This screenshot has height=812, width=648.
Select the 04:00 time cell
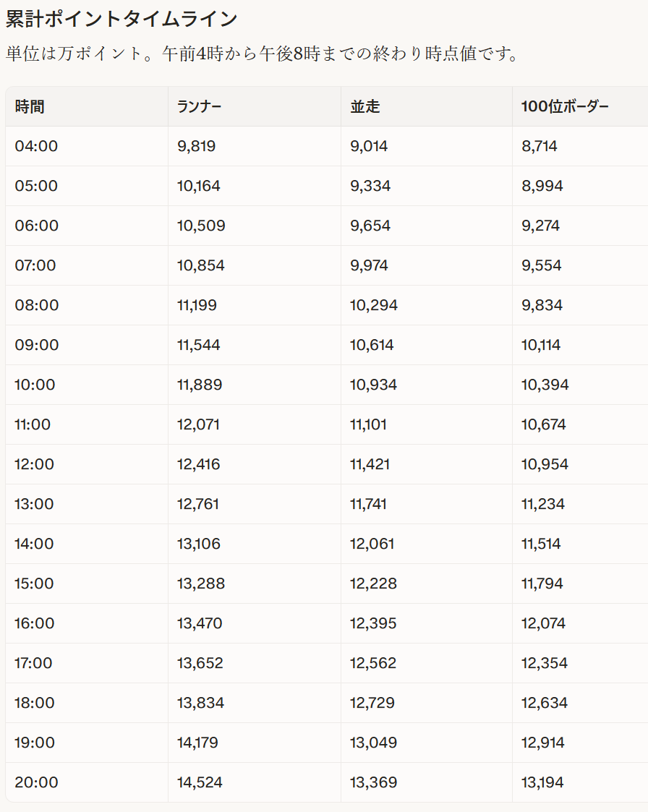click(x=36, y=147)
